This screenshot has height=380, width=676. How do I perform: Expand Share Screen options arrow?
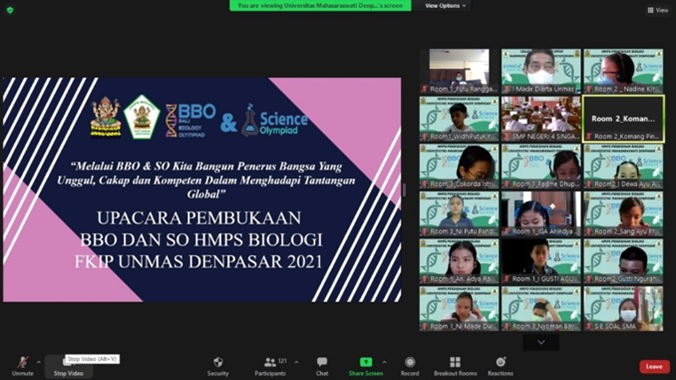point(384,362)
